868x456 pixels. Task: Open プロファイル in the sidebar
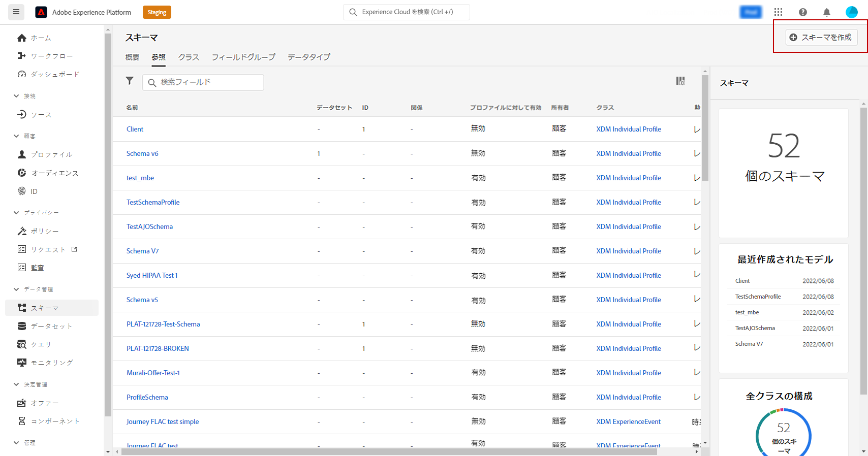[52, 154]
